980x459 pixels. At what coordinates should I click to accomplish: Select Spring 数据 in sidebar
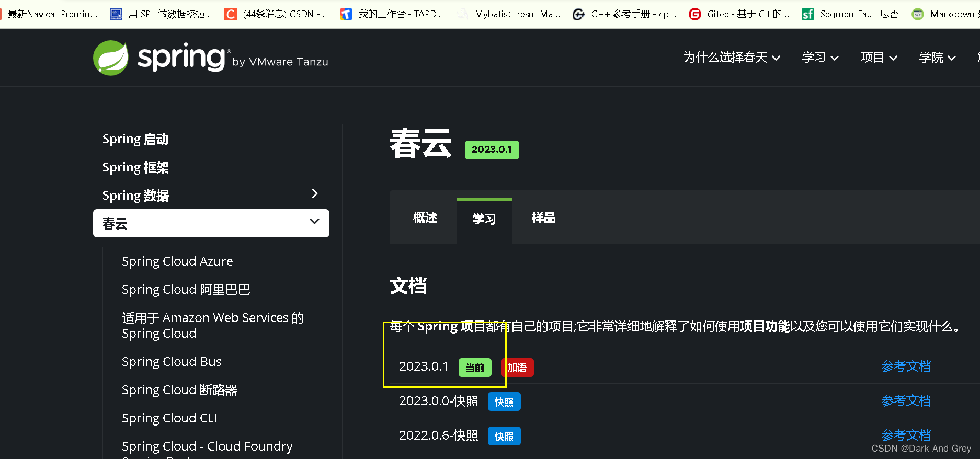point(135,196)
